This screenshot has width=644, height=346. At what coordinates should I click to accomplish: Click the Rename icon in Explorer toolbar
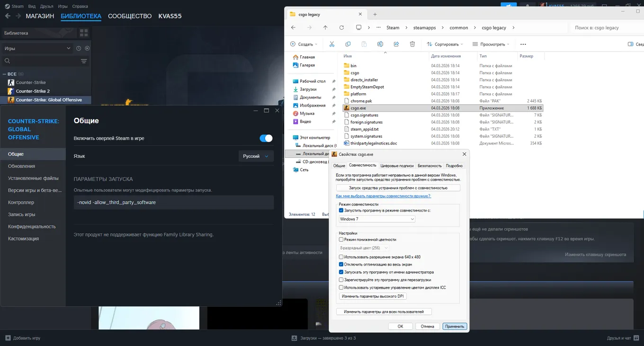tap(380, 44)
